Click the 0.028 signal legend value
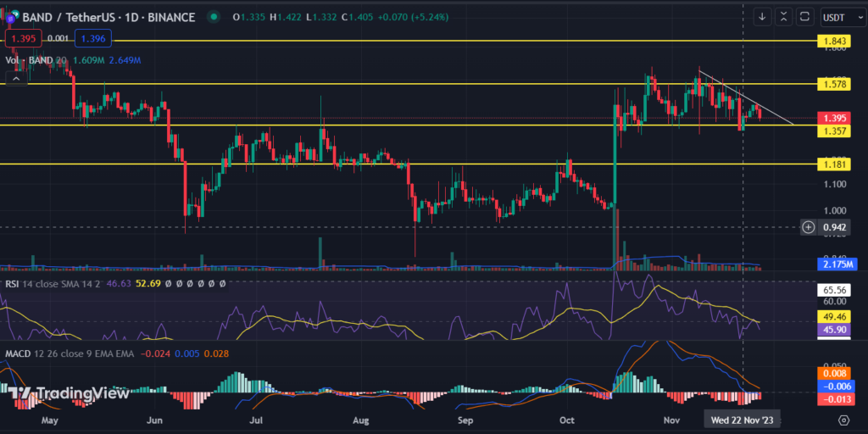868x434 pixels. (x=215, y=353)
